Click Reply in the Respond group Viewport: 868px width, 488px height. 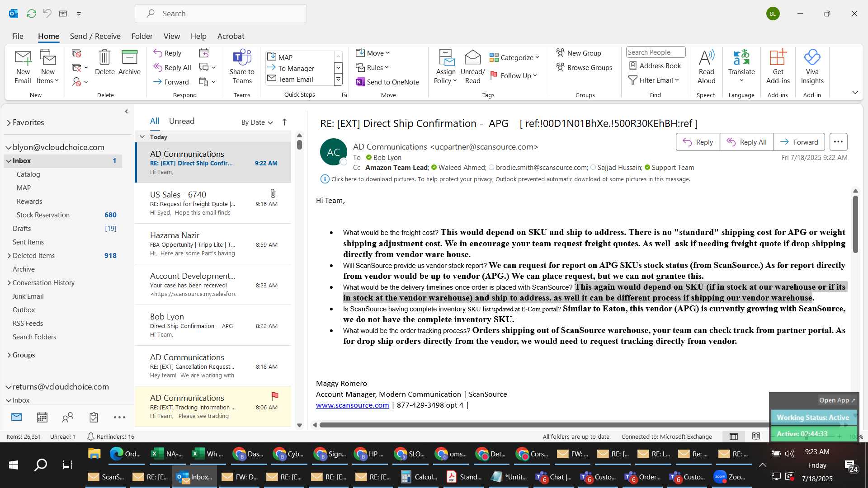168,53
